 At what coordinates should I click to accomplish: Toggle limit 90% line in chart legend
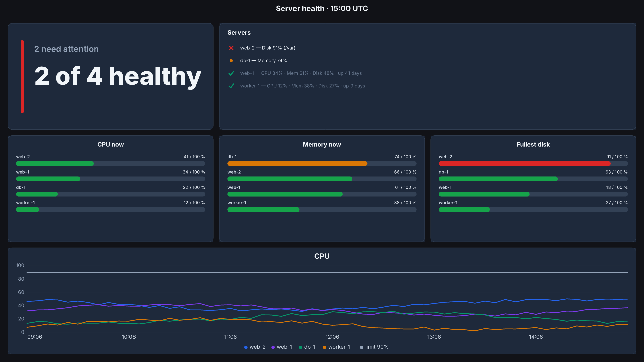pos(374,347)
